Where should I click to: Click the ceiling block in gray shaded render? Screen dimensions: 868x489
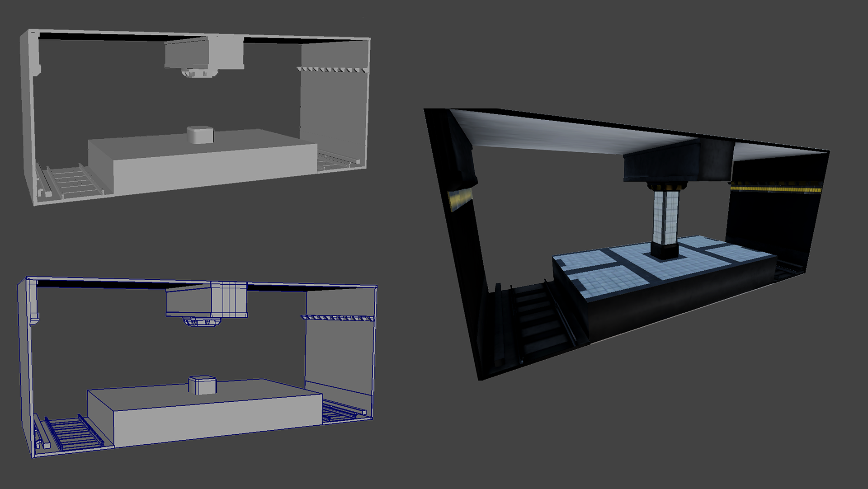click(x=204, y=54)
